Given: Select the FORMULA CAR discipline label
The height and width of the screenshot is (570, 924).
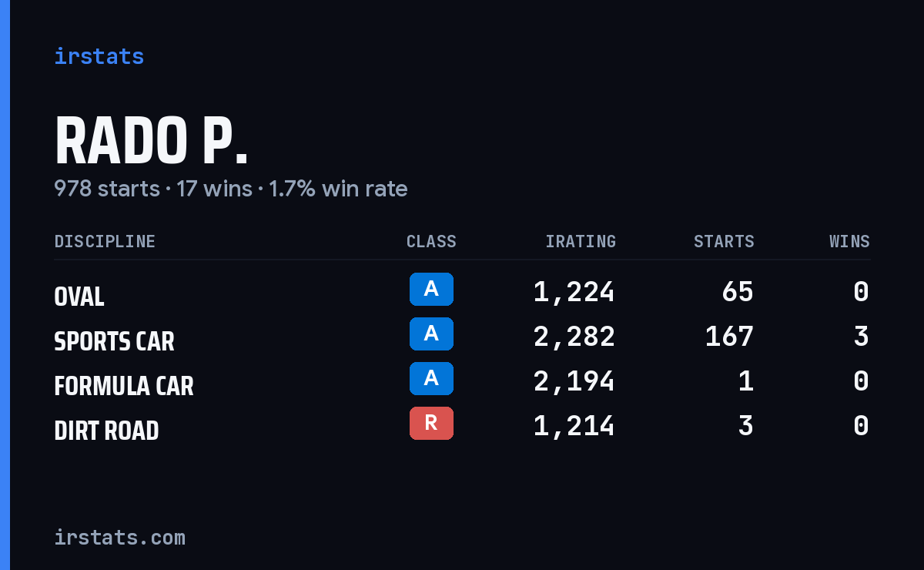Looking at the screenshot, I should click(124, 386).
